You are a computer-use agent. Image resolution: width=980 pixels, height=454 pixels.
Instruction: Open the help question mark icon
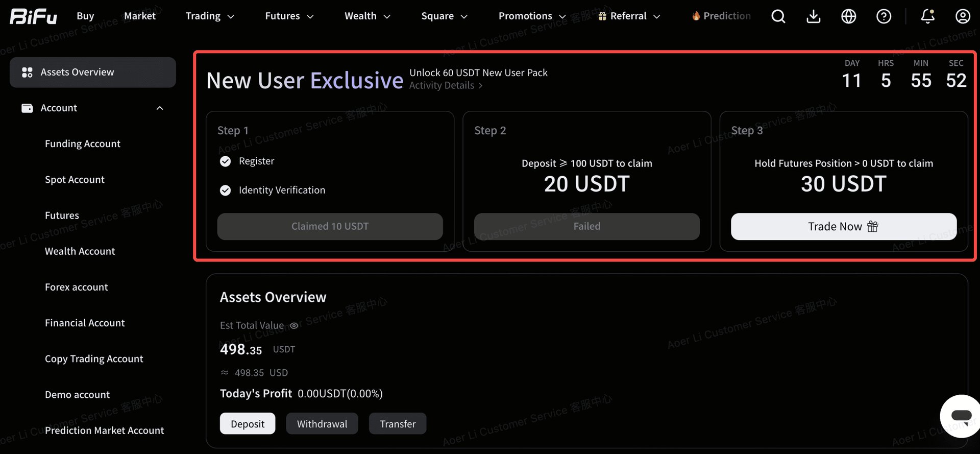pos(884,16)
